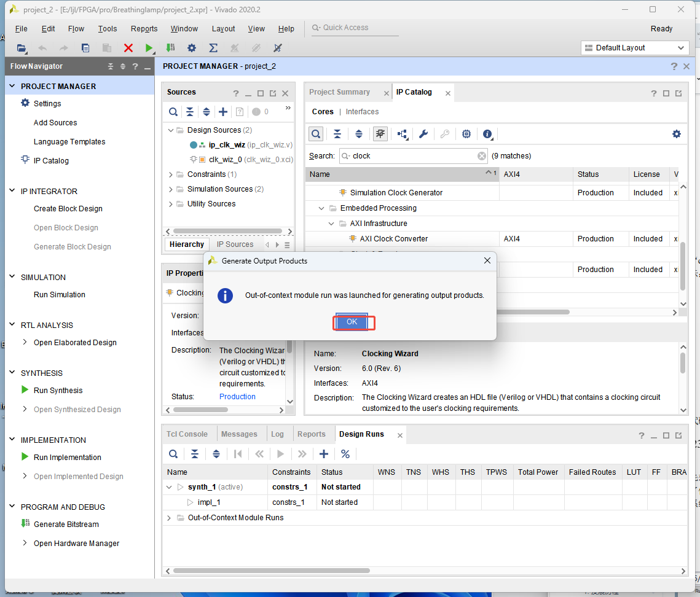Search in the Sources panel
This screenshot has height=597, width=700.
[x=173, y=112]
